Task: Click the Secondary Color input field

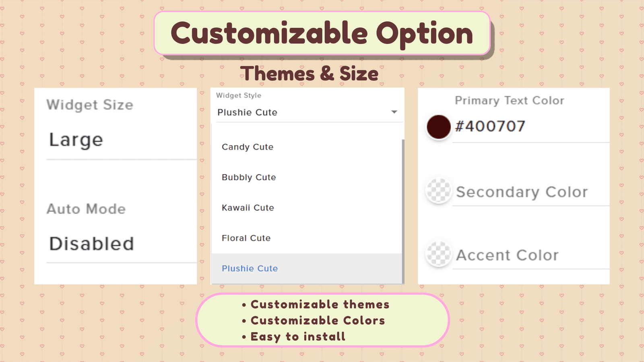Action: tap(531, 192)
